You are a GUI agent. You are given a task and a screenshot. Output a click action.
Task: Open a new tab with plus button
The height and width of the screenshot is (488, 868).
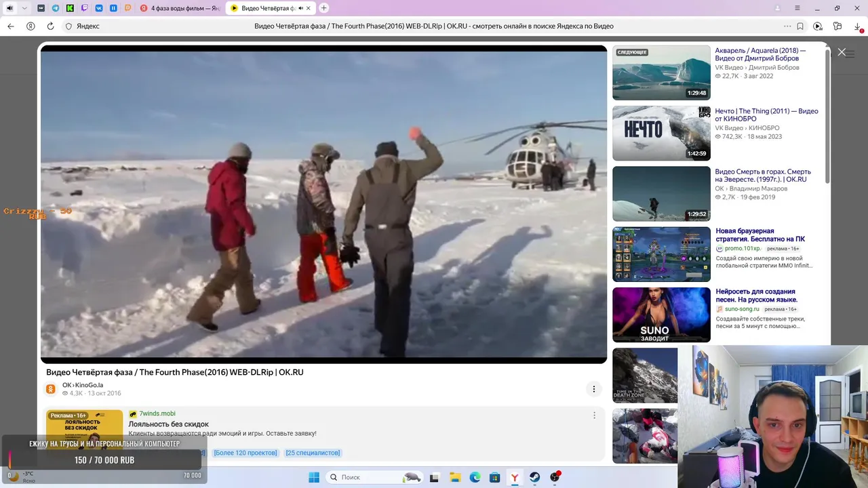pos(323,8)
